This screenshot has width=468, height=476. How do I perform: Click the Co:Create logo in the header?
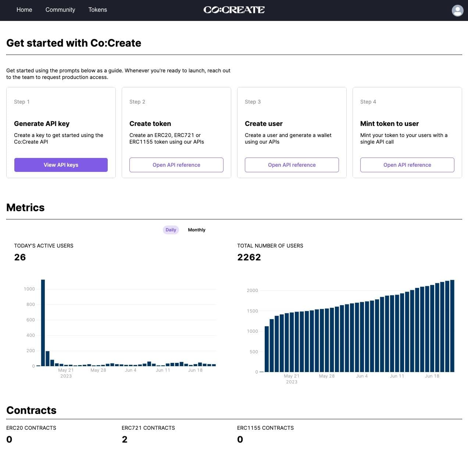pyautogui.click(x=234, y=10)
